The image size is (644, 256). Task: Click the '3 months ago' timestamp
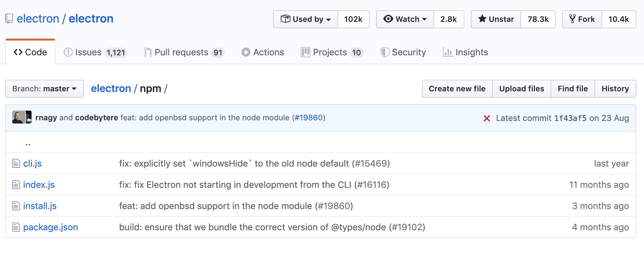(x=601, y=206)
